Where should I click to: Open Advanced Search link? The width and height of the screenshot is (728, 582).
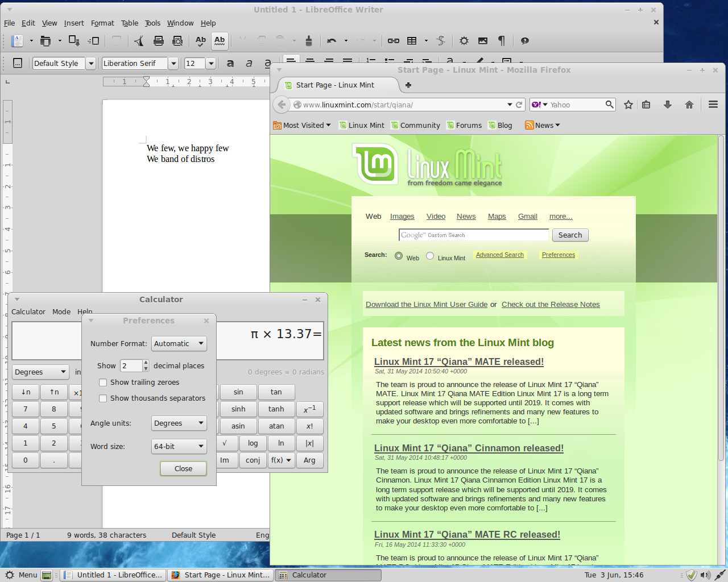pos(500,255)
